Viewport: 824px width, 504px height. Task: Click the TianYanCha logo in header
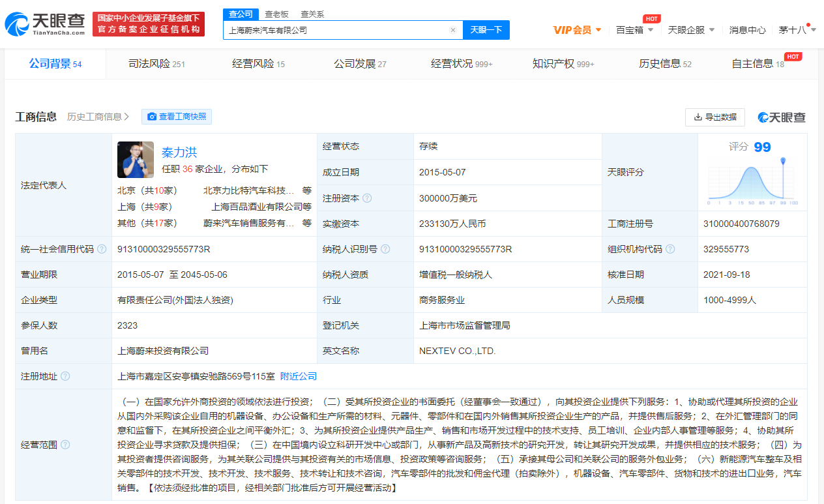[x=45, y=24]
